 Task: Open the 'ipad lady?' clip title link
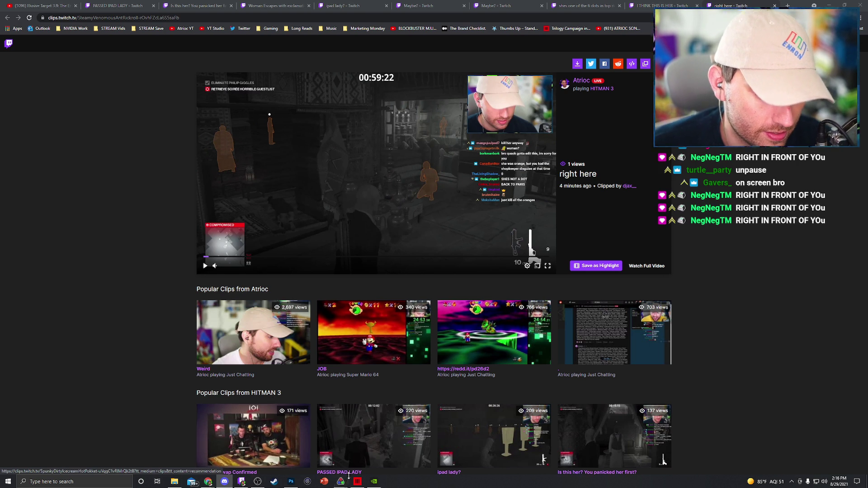[449, 472]
